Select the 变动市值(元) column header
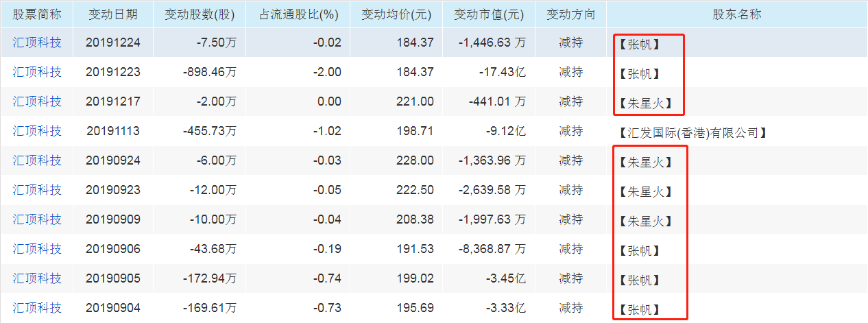 coord(488,14)
